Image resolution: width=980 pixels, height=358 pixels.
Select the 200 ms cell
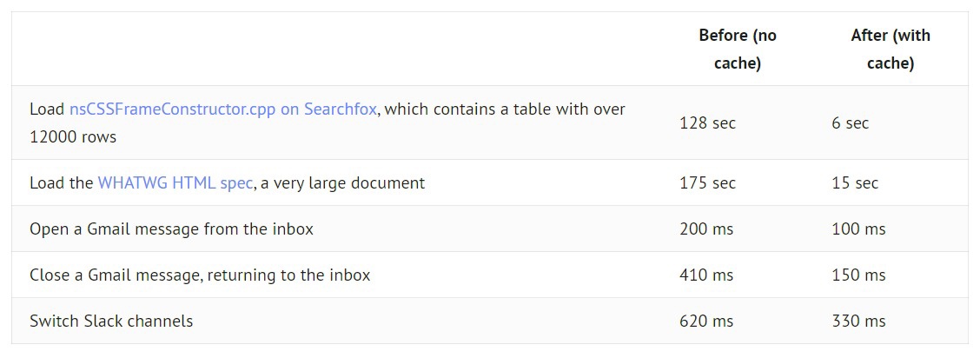[705, 229]
